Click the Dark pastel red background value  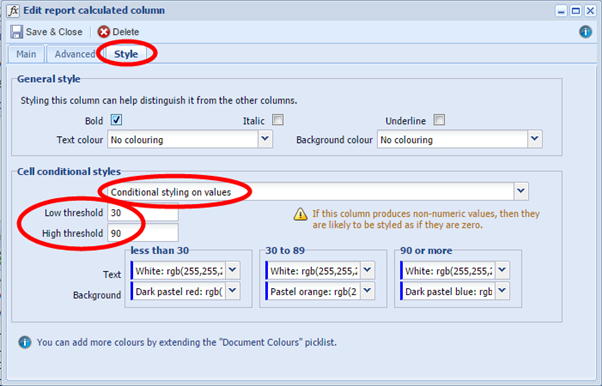pos(179,292)
